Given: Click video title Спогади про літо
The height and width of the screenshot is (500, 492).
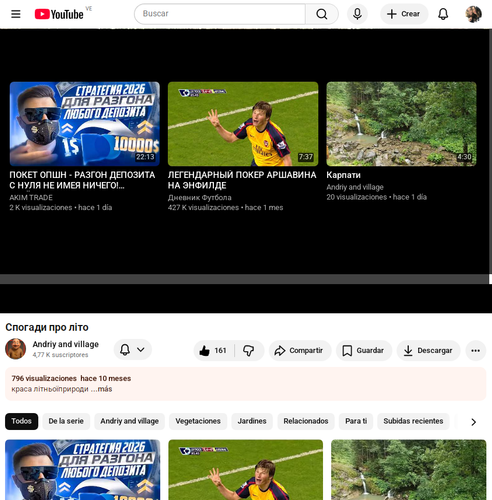Looking at the screenshot, I should 47,327.
